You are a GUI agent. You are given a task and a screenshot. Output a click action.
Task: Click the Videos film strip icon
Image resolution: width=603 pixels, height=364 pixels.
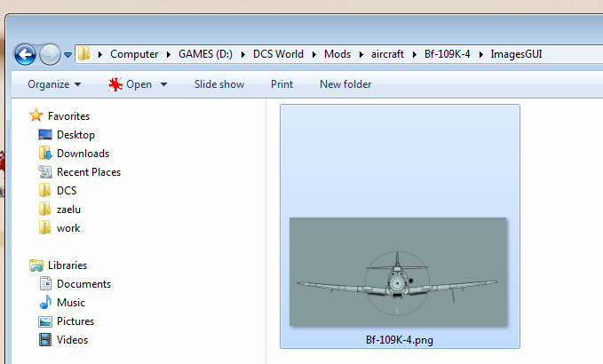[x=45, y=340]
